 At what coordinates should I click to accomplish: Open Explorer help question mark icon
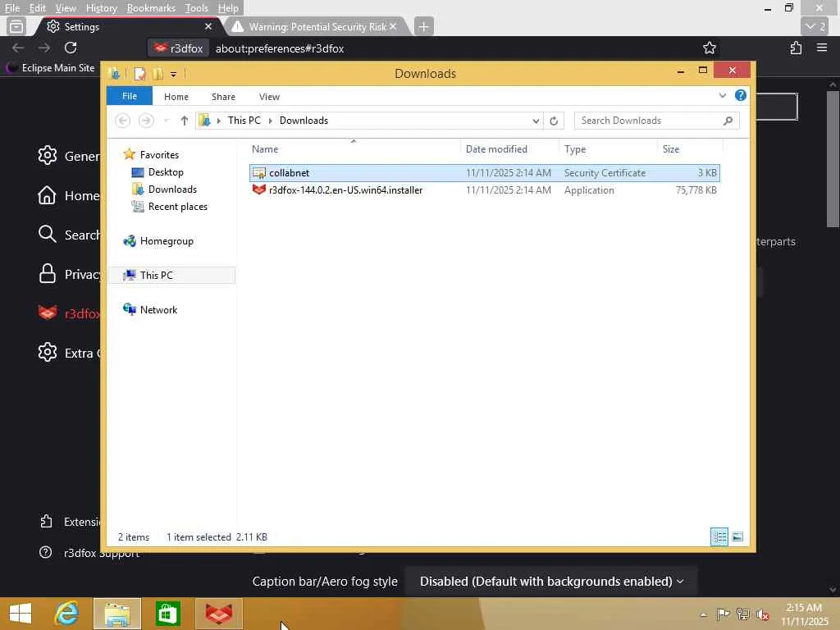741,95
